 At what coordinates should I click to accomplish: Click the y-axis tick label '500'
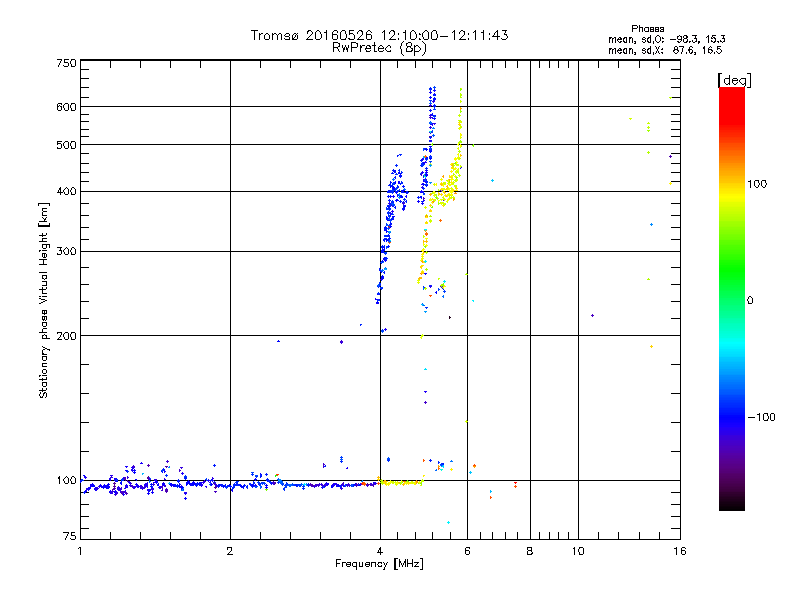pos(66,145)
